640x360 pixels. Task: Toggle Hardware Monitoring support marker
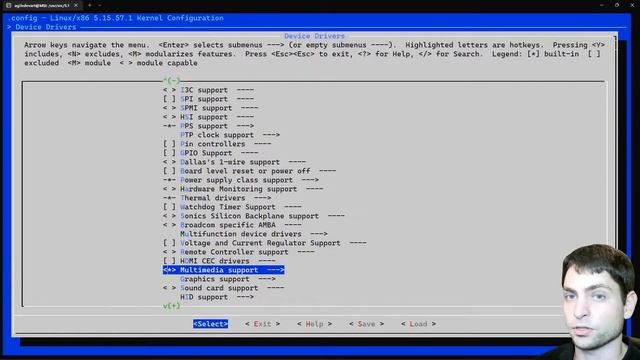tap(169, 189)
